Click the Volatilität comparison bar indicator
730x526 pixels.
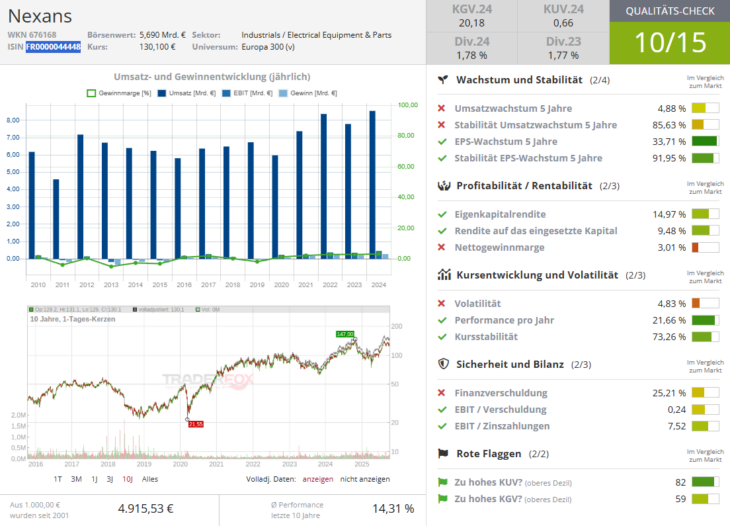704,303
